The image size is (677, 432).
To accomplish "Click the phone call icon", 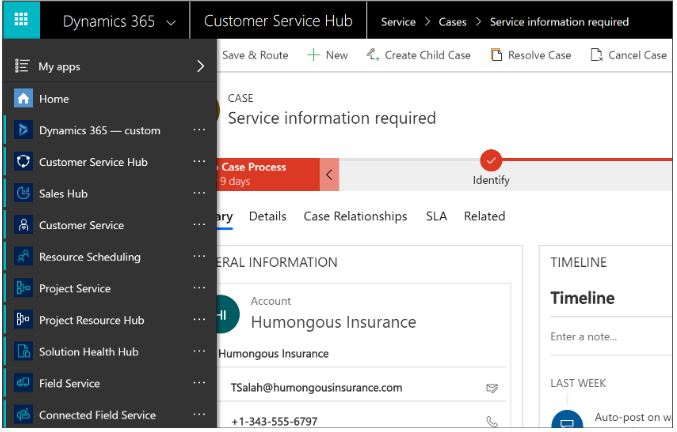I will coord(492,421).
